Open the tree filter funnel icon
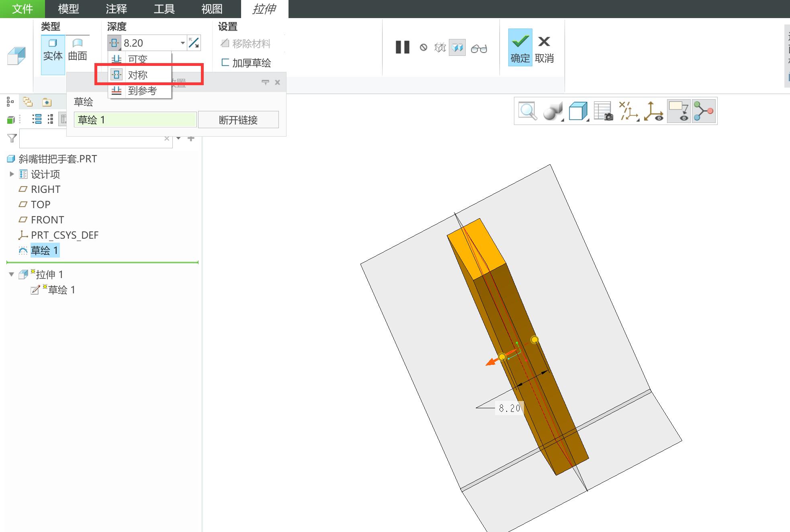 tap(12, 139)
